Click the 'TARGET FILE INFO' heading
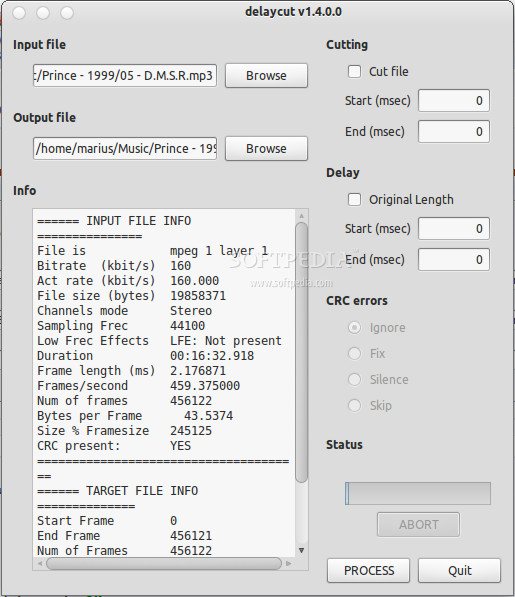The height and width of the screenshot is (597, 515). point(142,490)
